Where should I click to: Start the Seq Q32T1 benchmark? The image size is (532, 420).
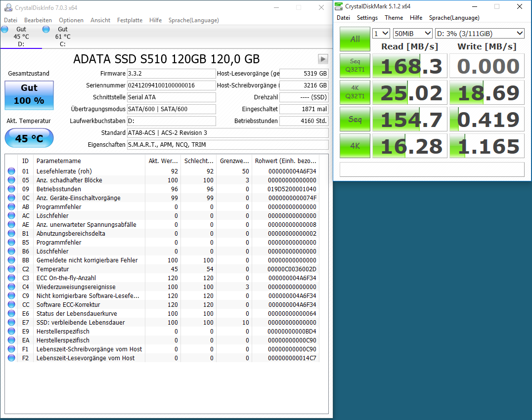click(x=355, y=66)
